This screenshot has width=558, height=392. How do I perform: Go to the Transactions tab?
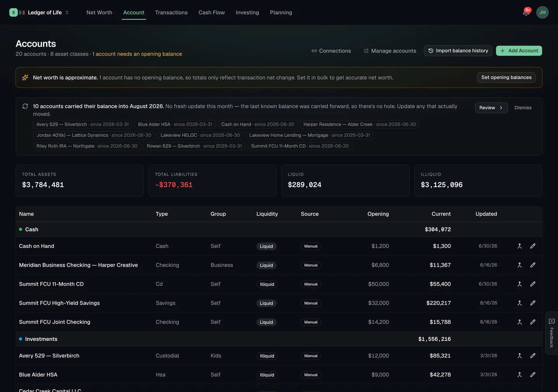coord(171,12)
